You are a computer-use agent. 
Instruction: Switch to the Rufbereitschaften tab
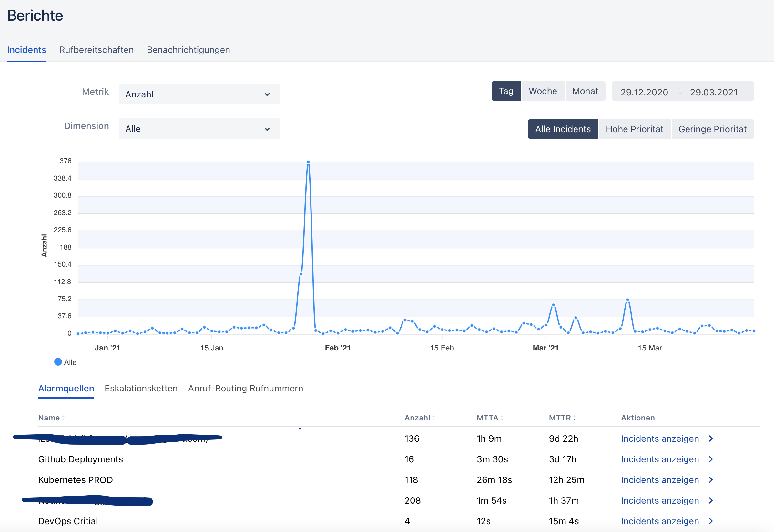point(97,50)
